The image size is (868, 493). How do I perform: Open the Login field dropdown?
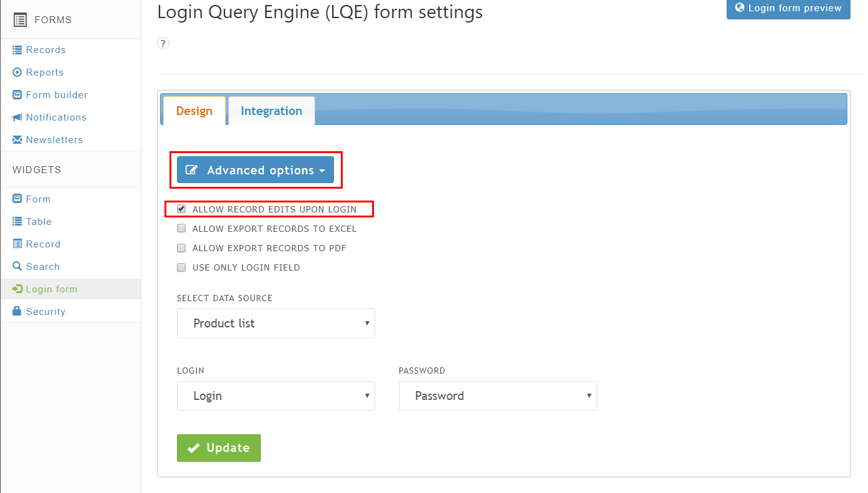(276, 396)
